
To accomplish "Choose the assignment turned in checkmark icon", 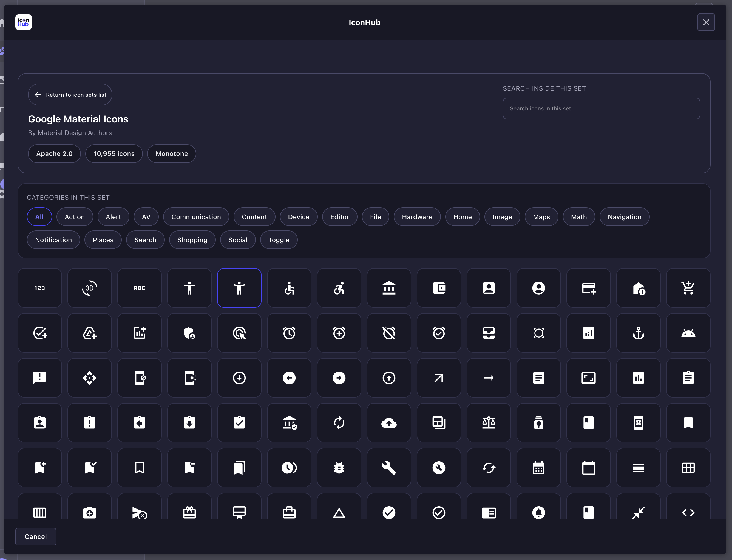I will tap(239, 423).
